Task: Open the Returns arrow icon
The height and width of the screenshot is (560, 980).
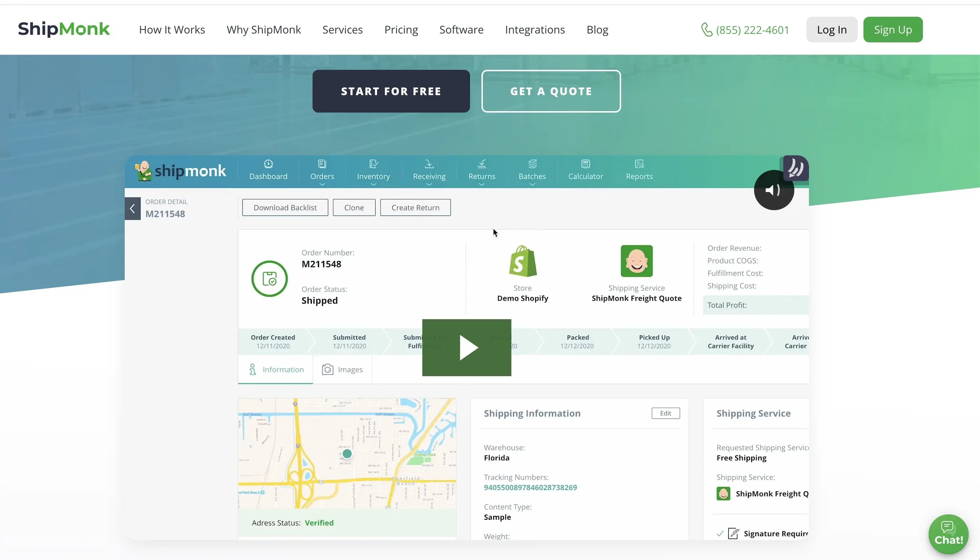Action: point(482,164)
